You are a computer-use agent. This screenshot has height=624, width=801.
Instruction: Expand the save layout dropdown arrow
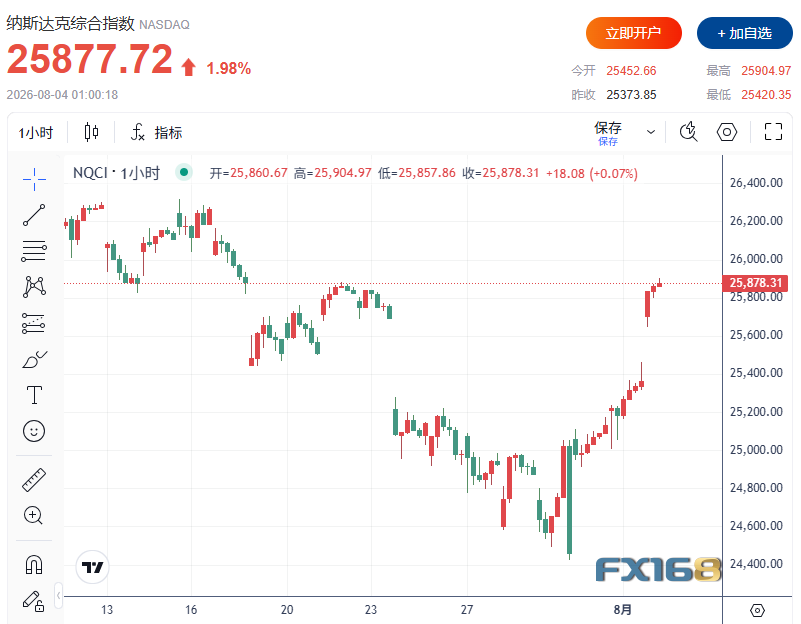coord(651,132)
